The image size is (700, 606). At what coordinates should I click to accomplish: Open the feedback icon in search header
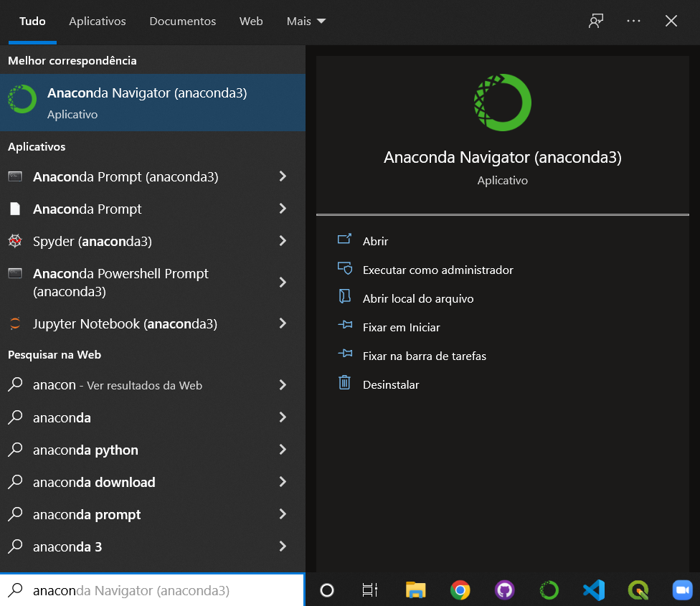(x=596, y=21)
